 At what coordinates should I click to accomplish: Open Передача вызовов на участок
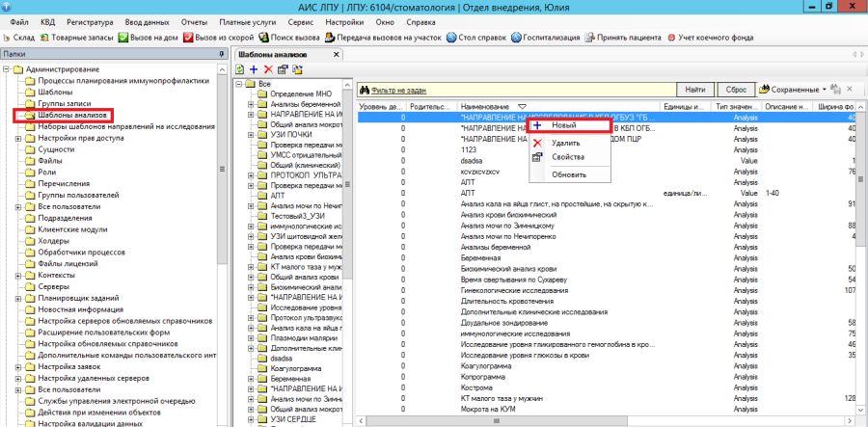[383, 38]
